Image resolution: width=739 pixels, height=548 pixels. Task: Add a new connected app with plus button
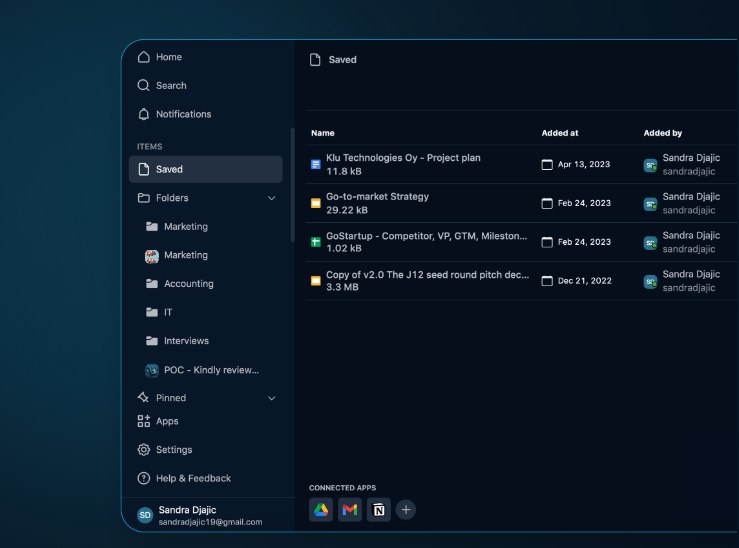(x=406, y=510)
